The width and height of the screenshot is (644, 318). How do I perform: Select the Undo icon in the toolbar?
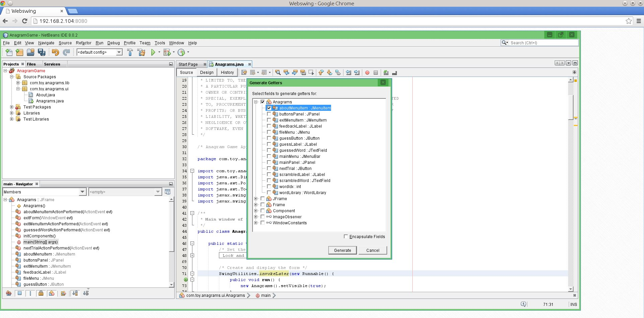pos(55,52)
